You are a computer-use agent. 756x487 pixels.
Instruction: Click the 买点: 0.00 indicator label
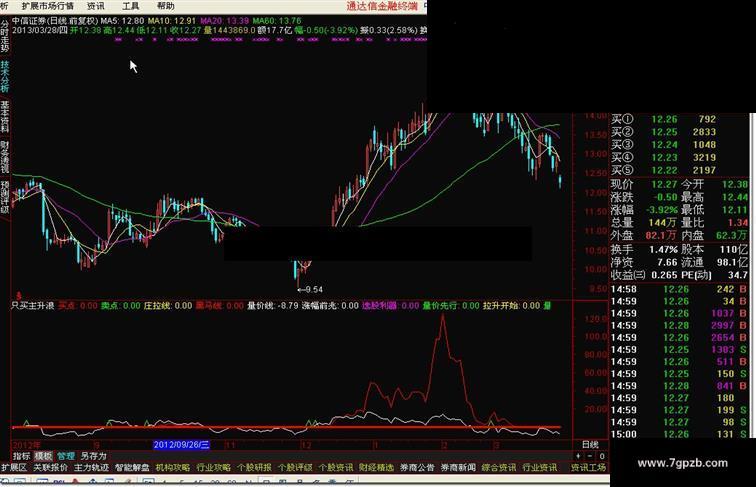click(x=78, y=306)
